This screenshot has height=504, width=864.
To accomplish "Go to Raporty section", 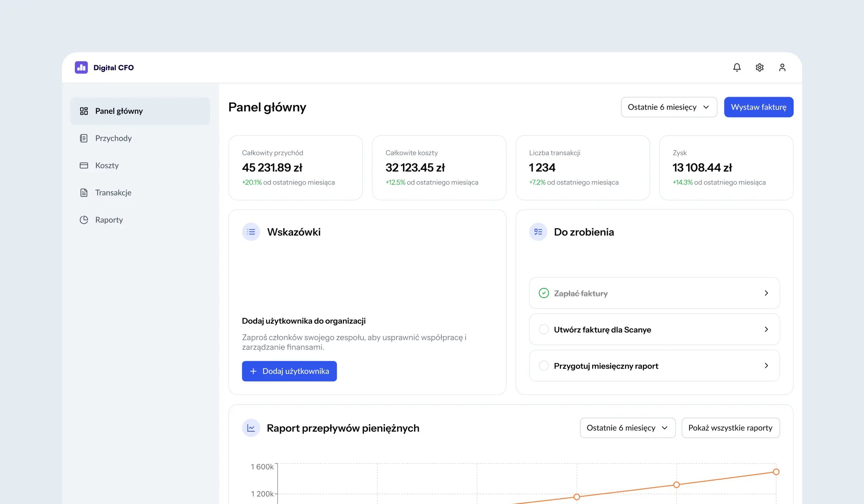I will 140,220.
